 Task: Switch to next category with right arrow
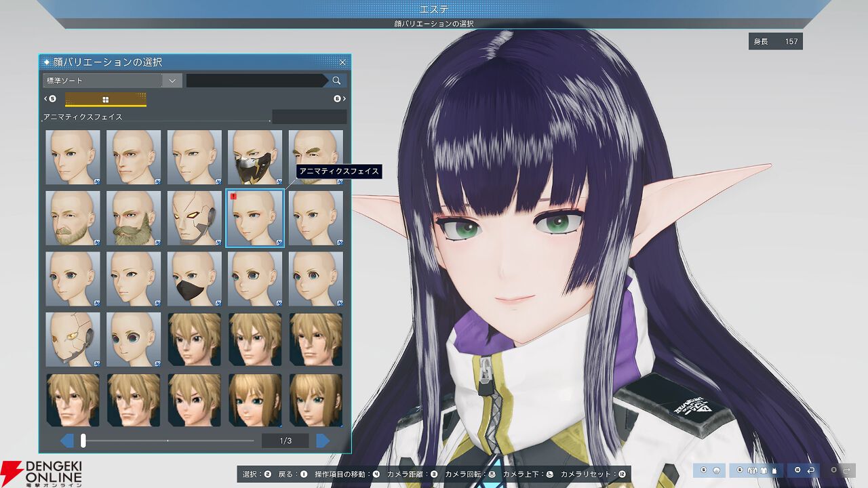[x=340, y=99]
